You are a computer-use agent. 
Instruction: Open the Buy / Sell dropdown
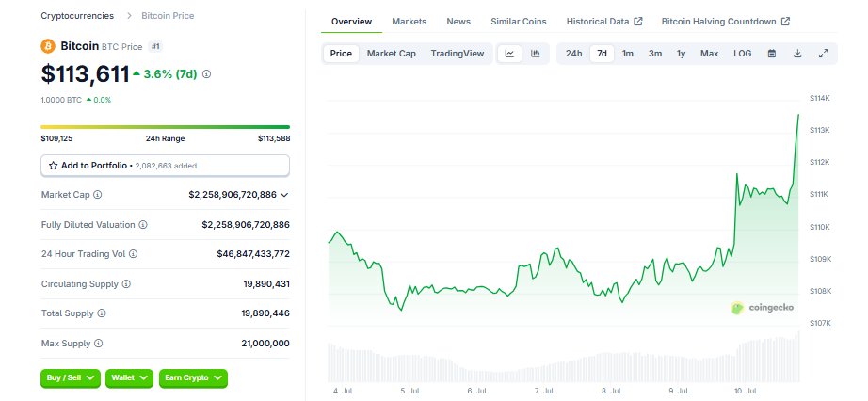pyautogui.click(x=71, y=377)
